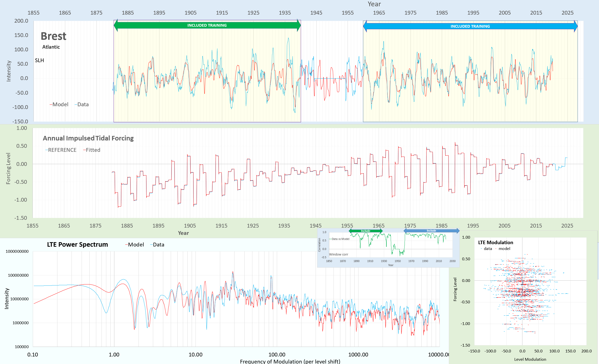Screen dimensions: 599x364
Task: Click Data legend in LTE Power Spectrum
Action: [x=157, y=245]
